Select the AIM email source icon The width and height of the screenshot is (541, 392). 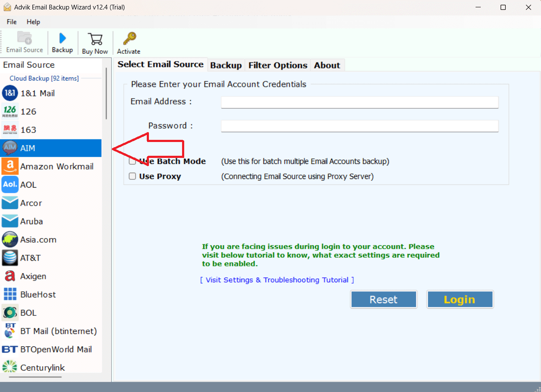pyautogui.click(x=10, y=148)
